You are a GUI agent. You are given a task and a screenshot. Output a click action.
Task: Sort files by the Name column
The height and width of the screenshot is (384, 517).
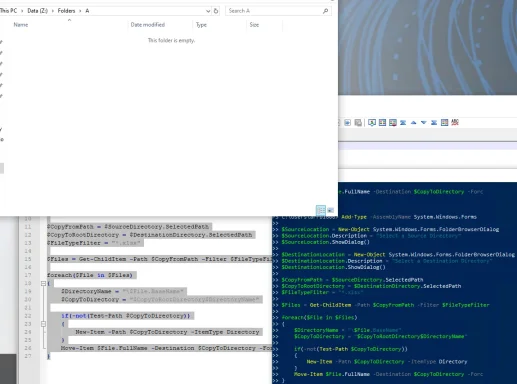pyautogui.click(x=21, y=25)
